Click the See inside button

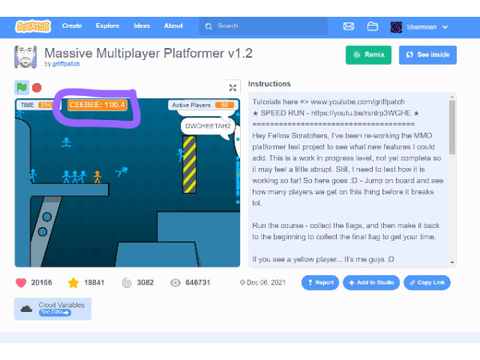(428, 55)
